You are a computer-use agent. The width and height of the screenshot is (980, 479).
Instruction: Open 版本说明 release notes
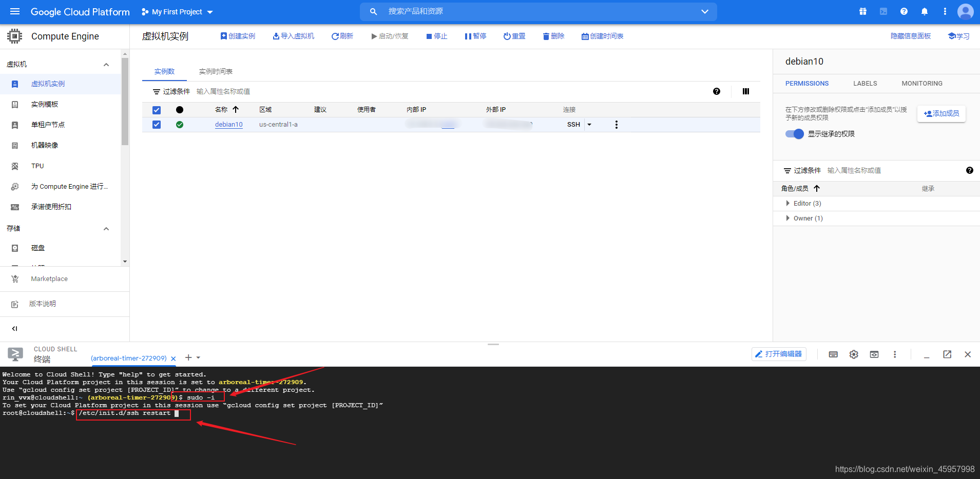coord(43,304)
